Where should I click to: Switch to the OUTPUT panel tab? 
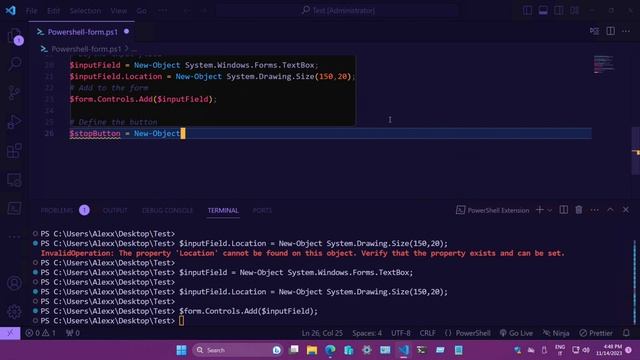115,210
